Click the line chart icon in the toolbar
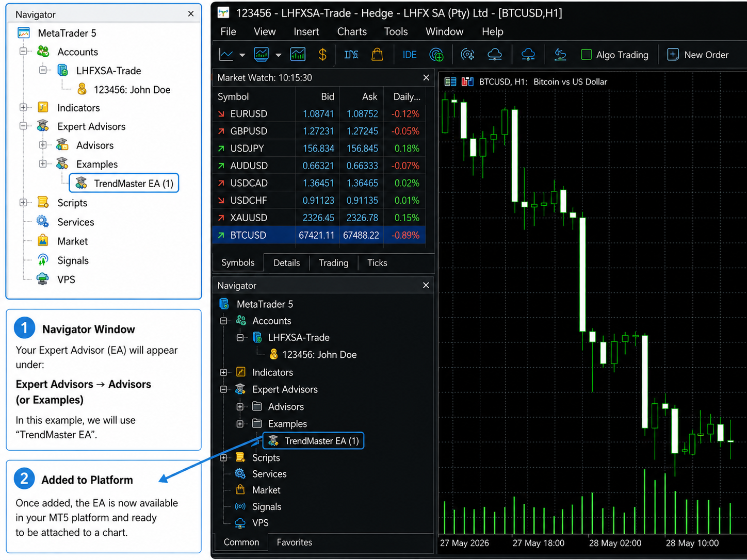The width and height of the screenshot is (747, 560). point(226,54)
